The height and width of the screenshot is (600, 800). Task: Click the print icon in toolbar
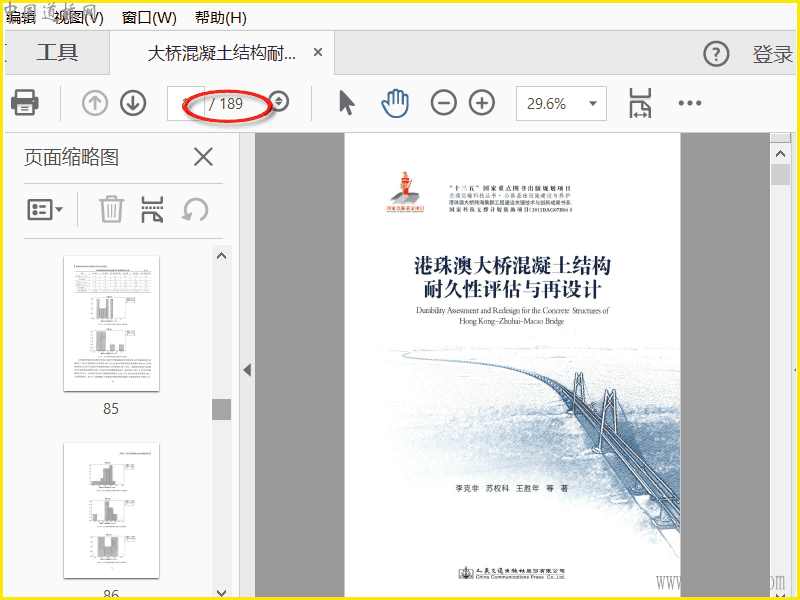(x=24, y=103)
